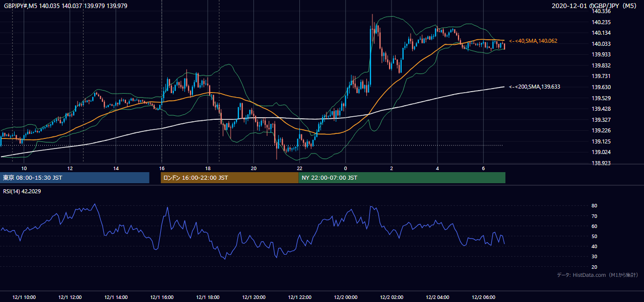
Task: Click the bottom date label 12/2 04:00
Action: [437, 297]
